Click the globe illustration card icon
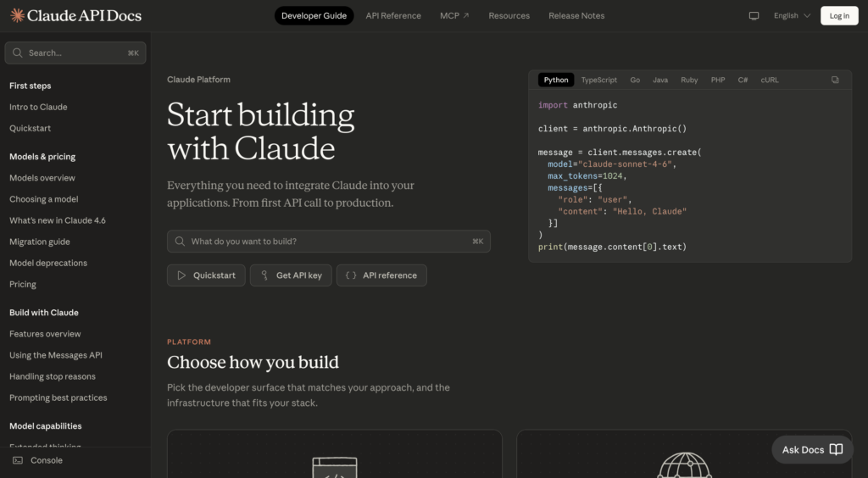The image size is (868, 478). pyautogui.click(x=684, y=465)
